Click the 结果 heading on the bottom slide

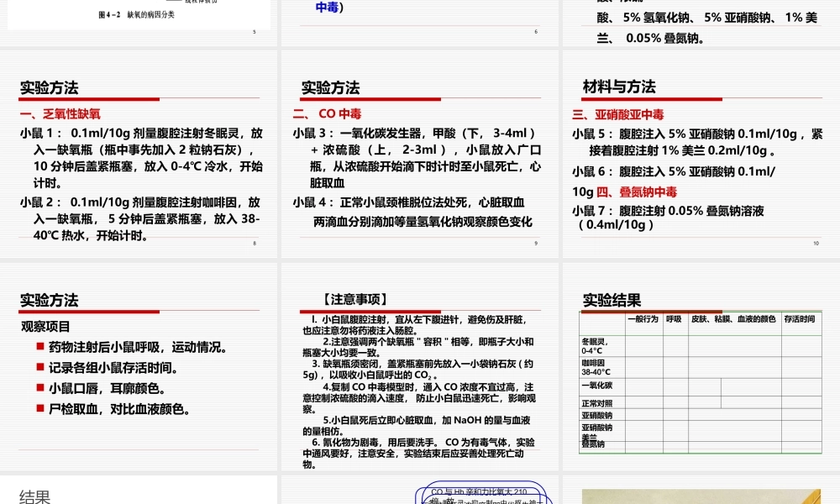pos(34,496)
